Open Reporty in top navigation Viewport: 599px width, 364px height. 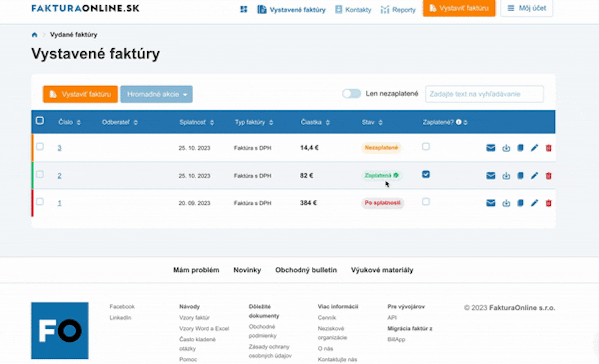click(x=398, y=10)
